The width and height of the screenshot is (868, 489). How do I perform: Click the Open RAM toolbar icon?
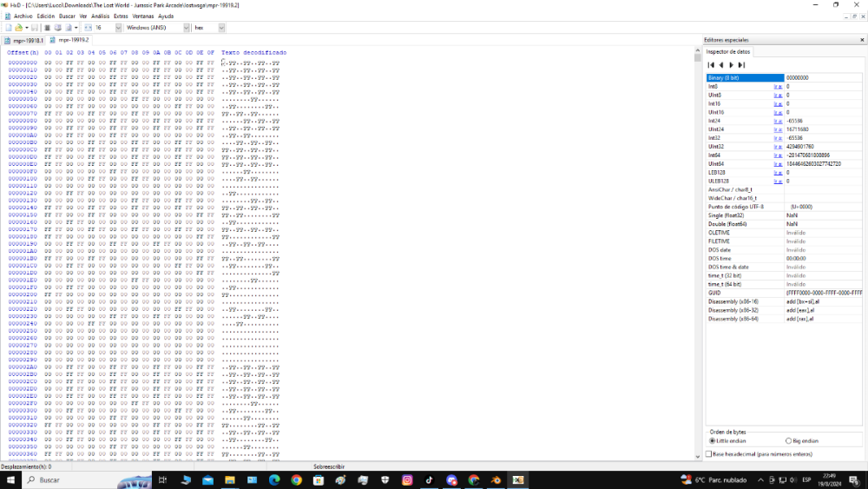pyautogui.click(x=47, y=28)
